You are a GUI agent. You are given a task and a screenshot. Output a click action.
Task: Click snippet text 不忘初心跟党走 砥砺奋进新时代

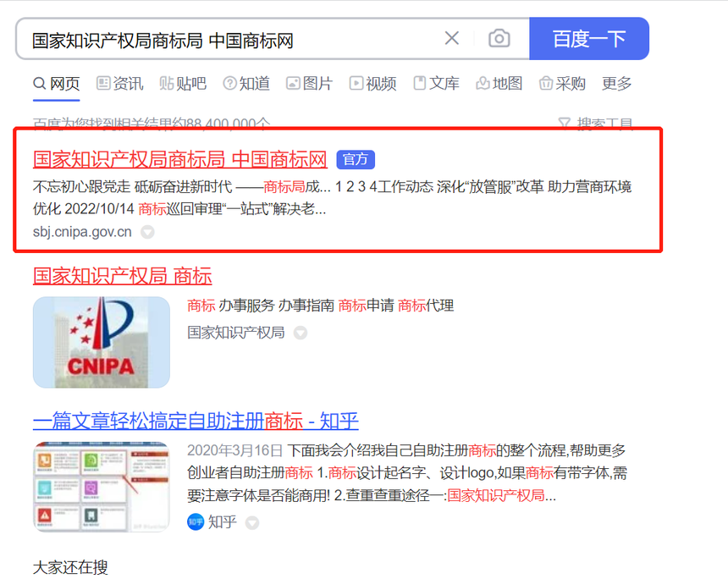point(133,187)
